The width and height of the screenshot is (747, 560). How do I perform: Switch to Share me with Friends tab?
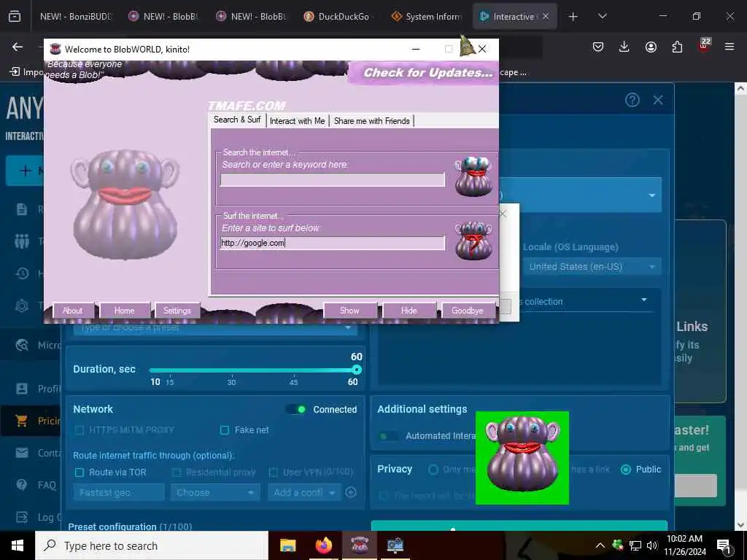[371, 121]
